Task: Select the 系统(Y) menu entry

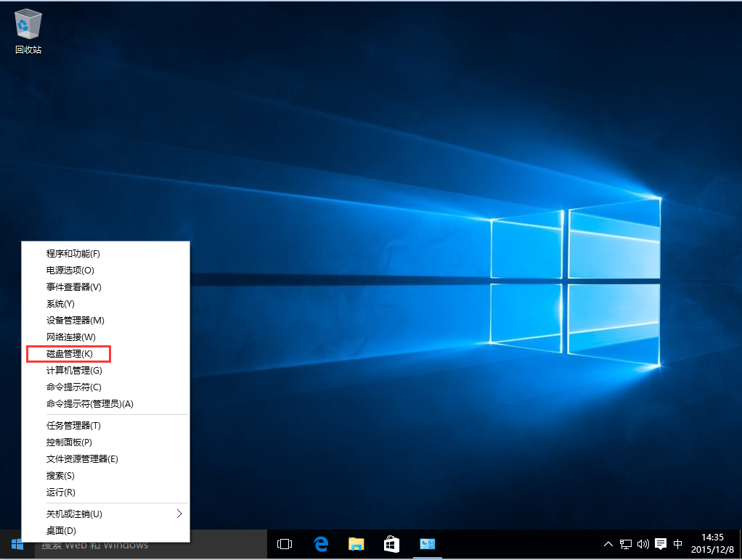Action: coord(105,304)
